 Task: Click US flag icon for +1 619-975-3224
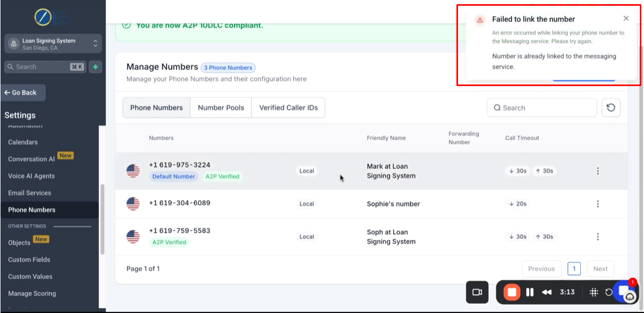tap(133, 171)
